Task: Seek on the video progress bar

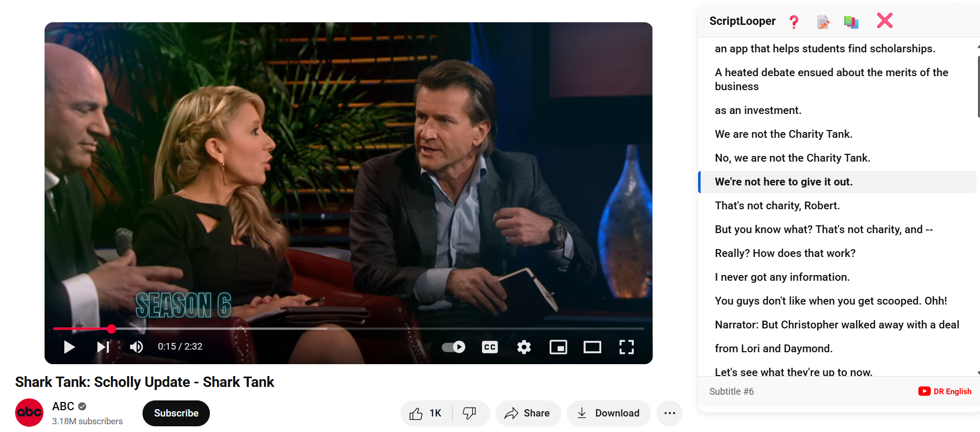Action: 348,328
